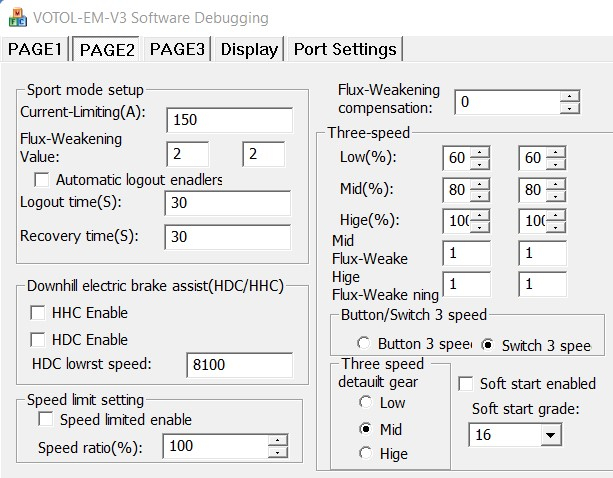Increase the first Low(%) spinner value
613x478 pixels.
pyautogui.click(x=480, y=153)
